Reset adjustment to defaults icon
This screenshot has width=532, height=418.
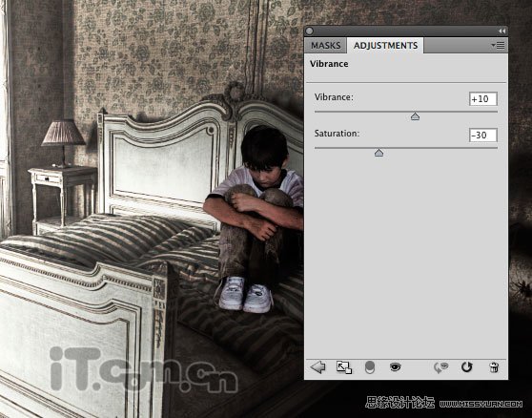point(466,367)
